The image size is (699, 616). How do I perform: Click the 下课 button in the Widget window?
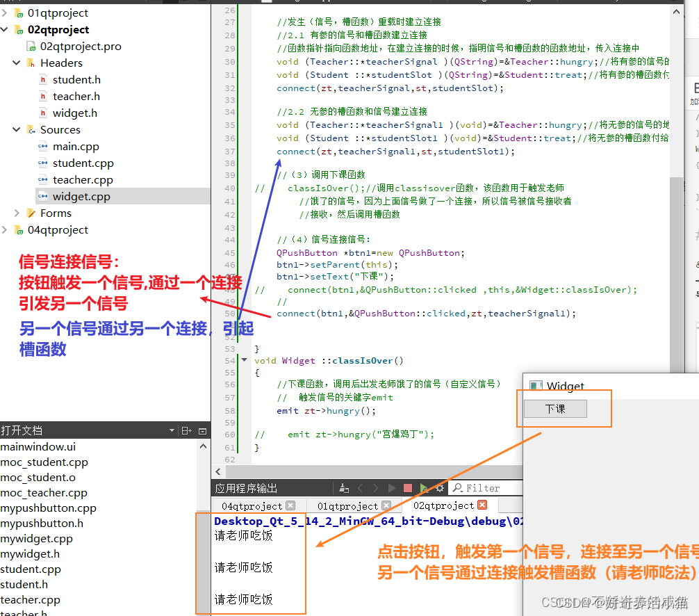coord(554,409)
